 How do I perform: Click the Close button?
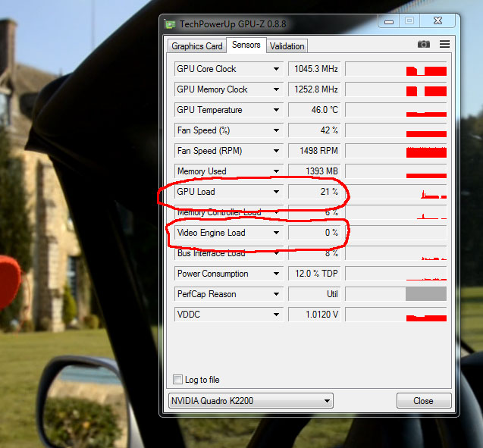424,400
